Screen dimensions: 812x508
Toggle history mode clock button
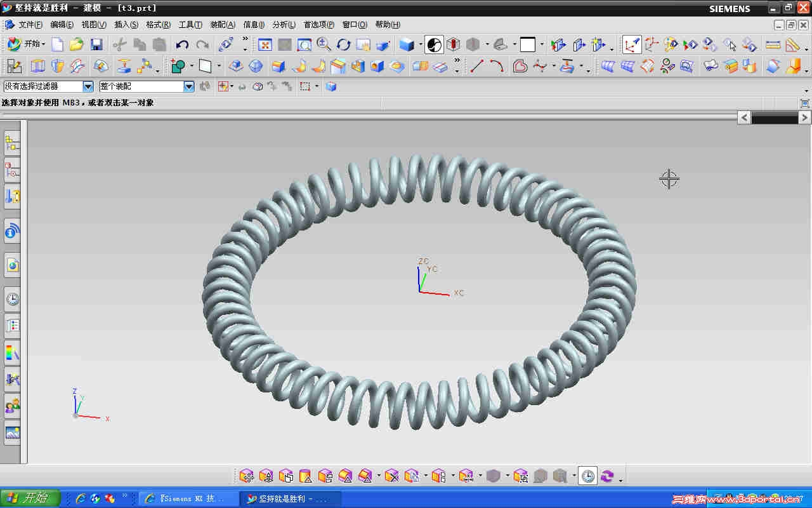588,476
